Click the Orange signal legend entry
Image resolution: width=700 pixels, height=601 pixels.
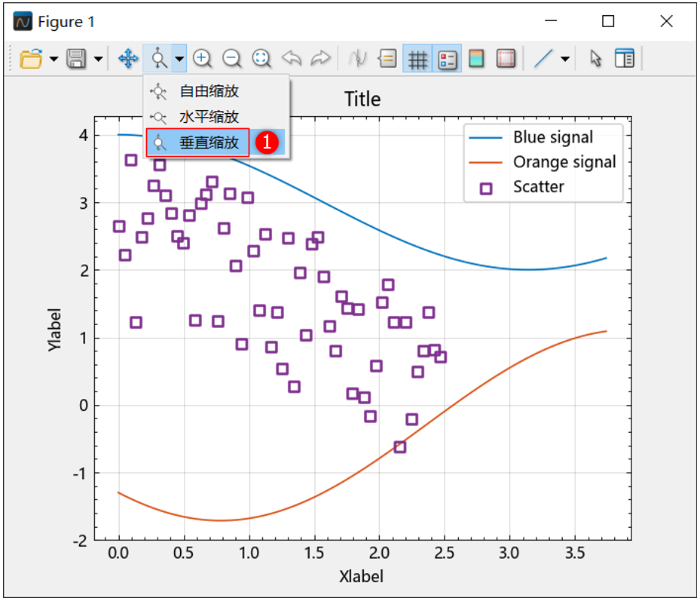point(564,162)
